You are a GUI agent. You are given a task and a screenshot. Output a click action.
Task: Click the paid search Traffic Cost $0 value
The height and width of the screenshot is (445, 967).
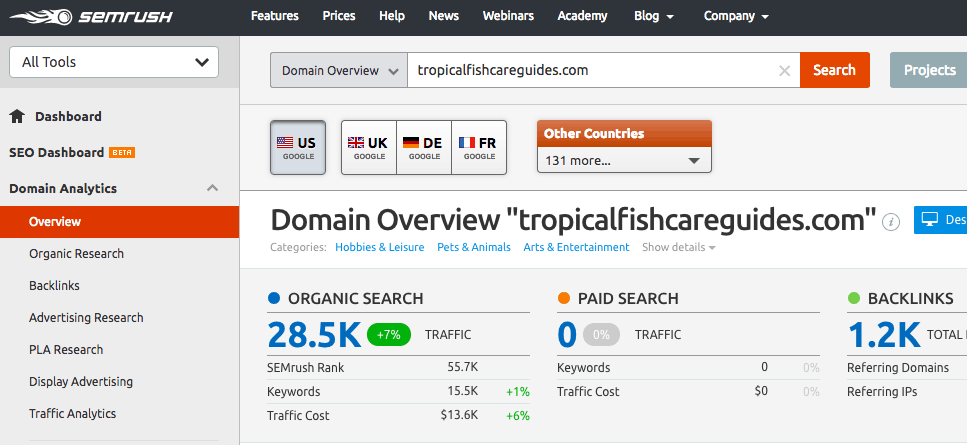[x=761, y=391]
